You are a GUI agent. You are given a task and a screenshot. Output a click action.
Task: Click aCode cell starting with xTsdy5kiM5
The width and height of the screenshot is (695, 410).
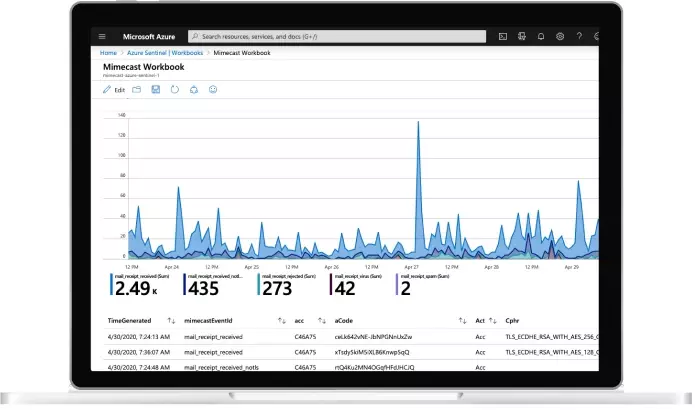pos(372,352)
